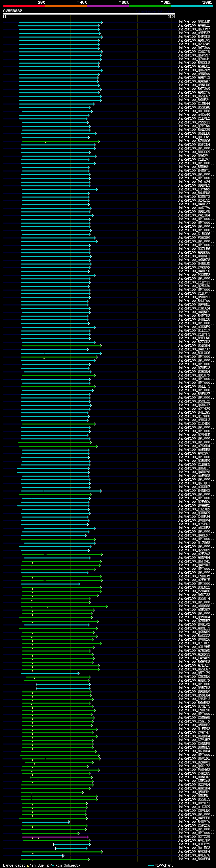Click the green ~80% identity legend segment
This screenshot has width=216, height=868.
tap(150, 6)
